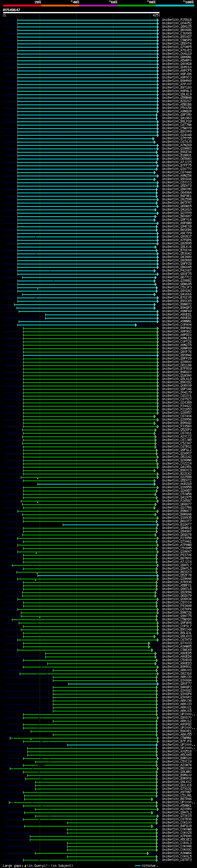Open hit UniRef100_P25818
Screen dimensions: 197x868
[x=177, y=20]
